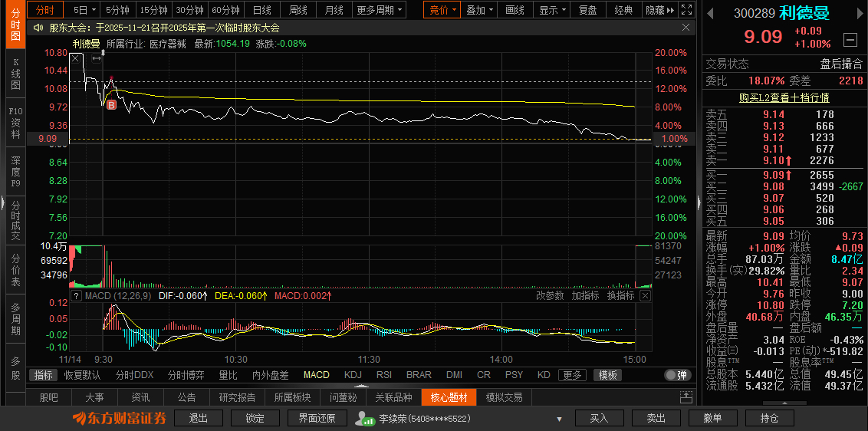
Task: Collapse the left sidebar handle
Action: pyautogui.click(x=3, y=202)
